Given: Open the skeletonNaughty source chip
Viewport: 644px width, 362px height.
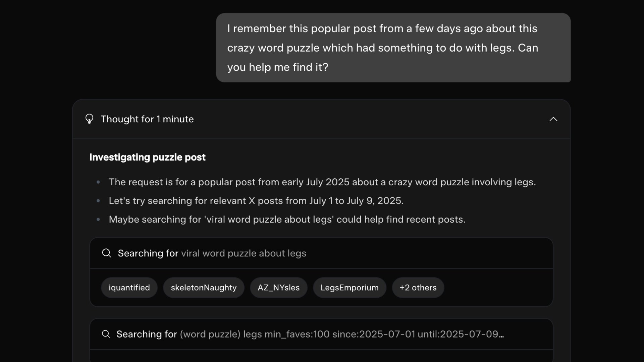Looking at the screenshot, I should point(204,288).
